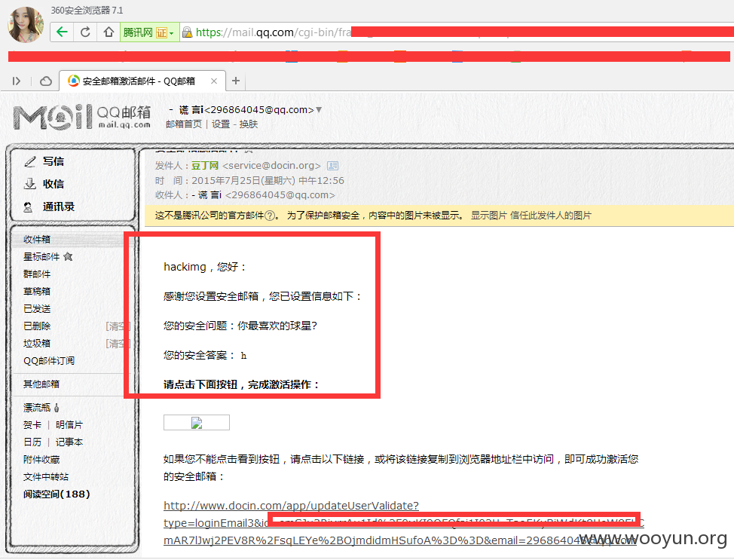Screen dimensions: 734x560
Task: Click 显示图片 to show images
Action: (489, 216)
